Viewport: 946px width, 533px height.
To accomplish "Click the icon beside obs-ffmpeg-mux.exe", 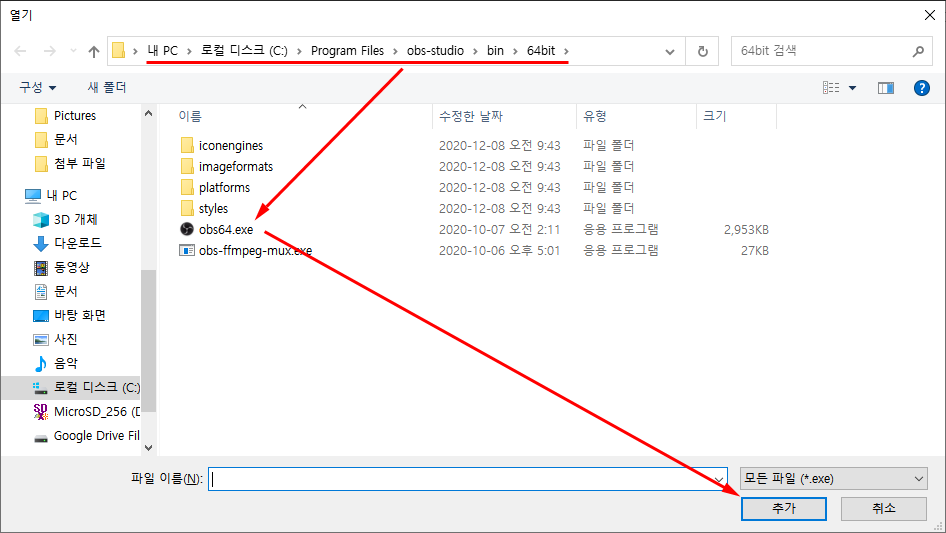I will point(187,250).
